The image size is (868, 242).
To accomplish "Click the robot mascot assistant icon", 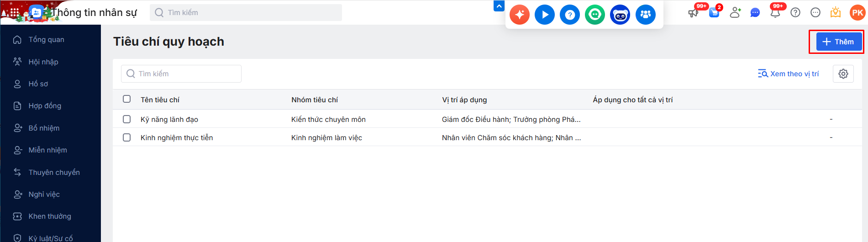I will tap(620, 15).
